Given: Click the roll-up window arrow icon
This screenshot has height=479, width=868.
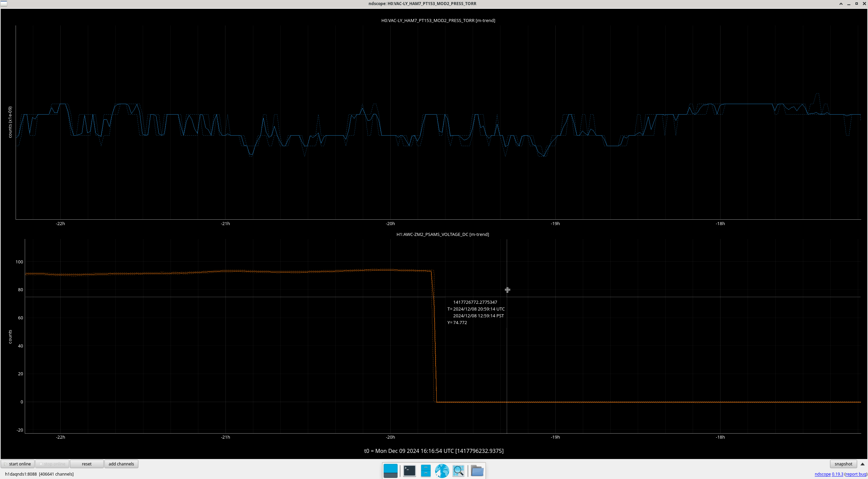Looking at the screenshot, I should point(841,4).
